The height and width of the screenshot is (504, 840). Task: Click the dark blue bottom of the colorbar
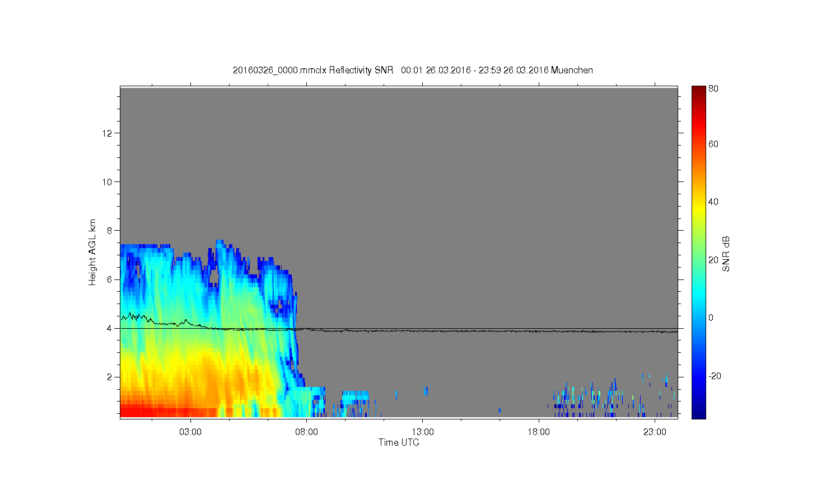pyautogui.click(x=698, y=413)
